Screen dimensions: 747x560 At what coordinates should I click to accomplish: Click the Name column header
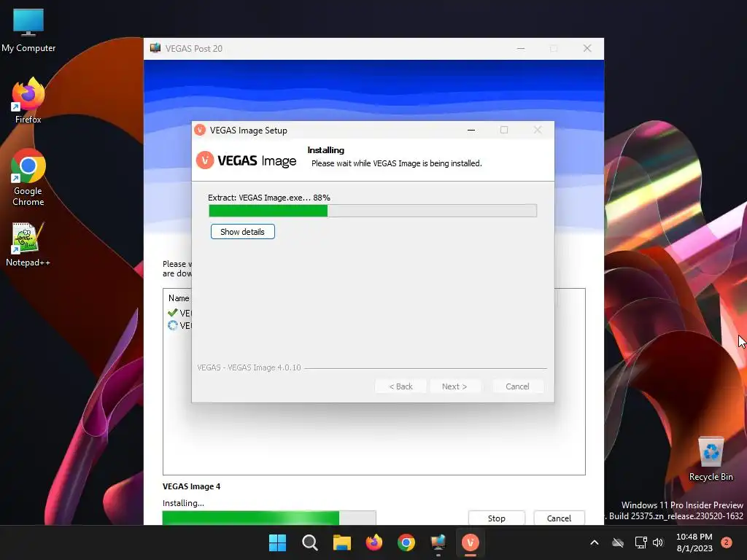point(179,298)
